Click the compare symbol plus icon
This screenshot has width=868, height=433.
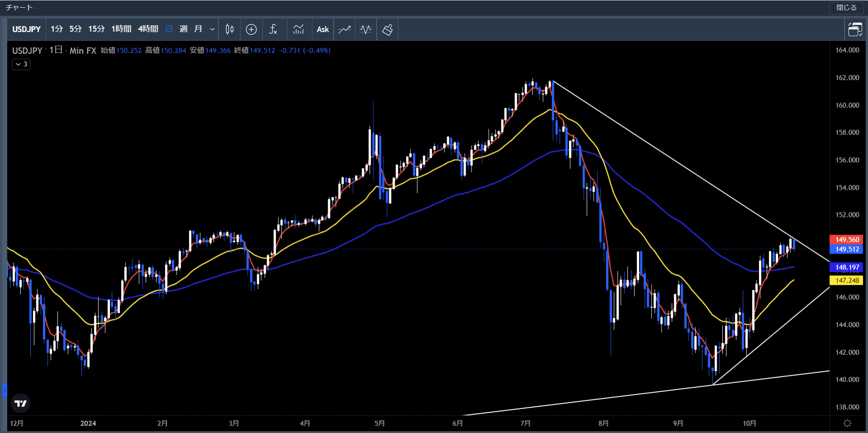[251, 29]
